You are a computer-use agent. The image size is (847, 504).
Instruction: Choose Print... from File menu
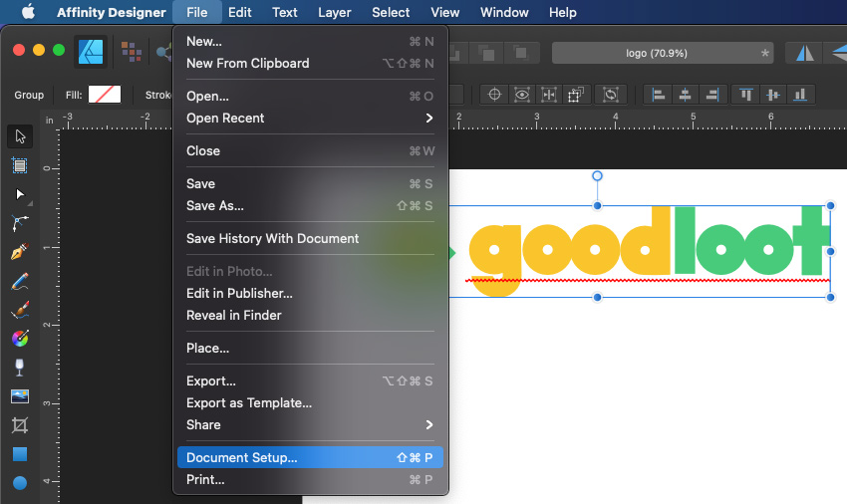tap(310, 480)
